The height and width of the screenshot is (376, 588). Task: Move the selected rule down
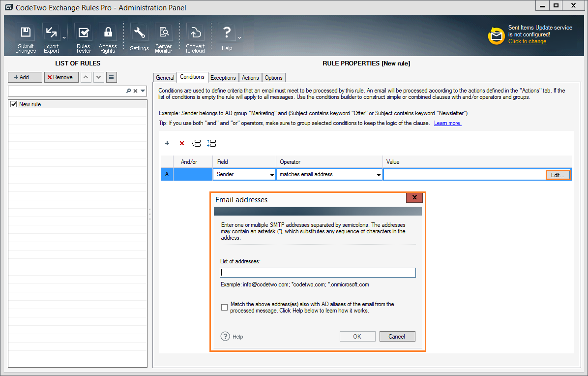point(99,77)
